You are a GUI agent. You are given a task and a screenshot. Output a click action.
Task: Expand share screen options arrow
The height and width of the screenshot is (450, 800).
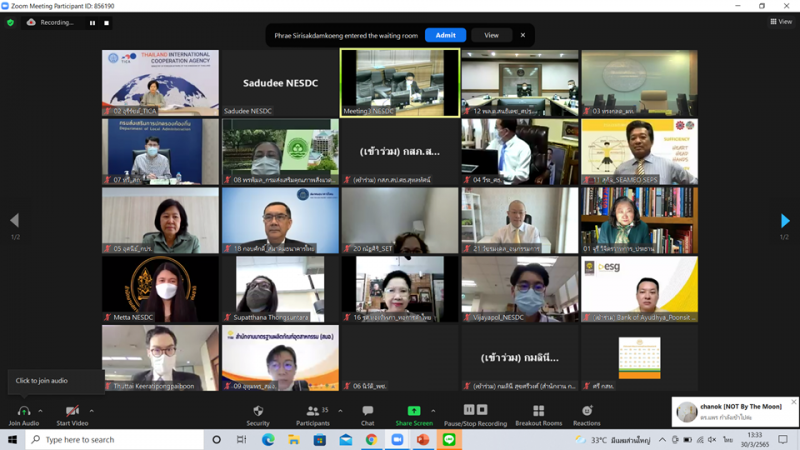[433, 411]
